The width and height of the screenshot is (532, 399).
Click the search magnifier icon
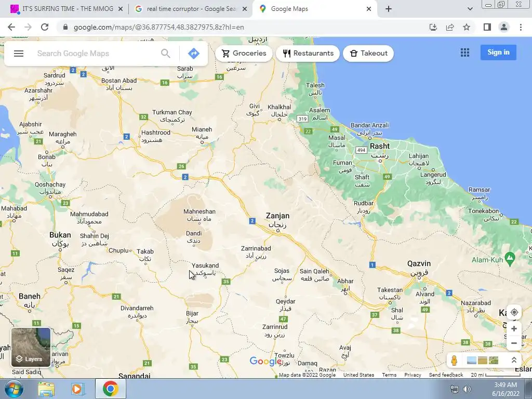point(166,54)
